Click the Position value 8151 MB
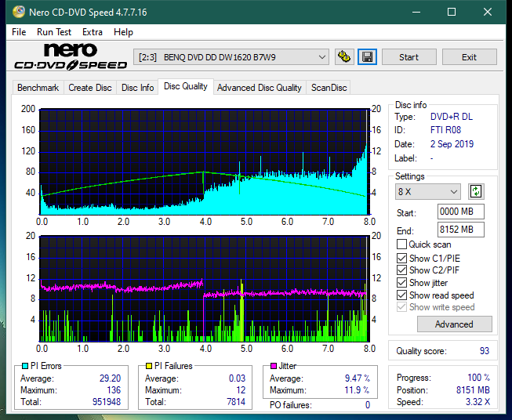Viewport: 512px width, 420px height. (x=473, y=389)
